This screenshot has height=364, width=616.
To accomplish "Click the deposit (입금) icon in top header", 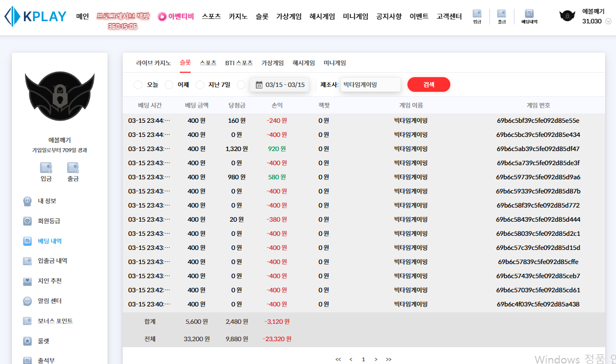I will point(477,16).
